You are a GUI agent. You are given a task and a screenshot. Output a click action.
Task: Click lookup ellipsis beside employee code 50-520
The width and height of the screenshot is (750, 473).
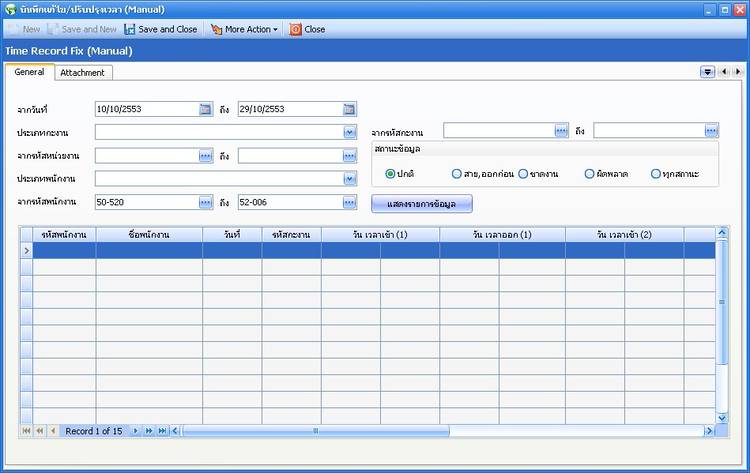(x=205, y=202)
